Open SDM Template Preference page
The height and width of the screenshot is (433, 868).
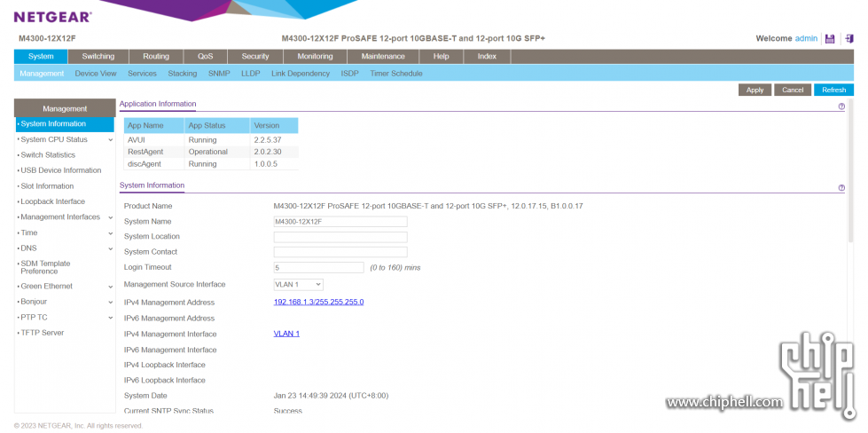point(45,267)
